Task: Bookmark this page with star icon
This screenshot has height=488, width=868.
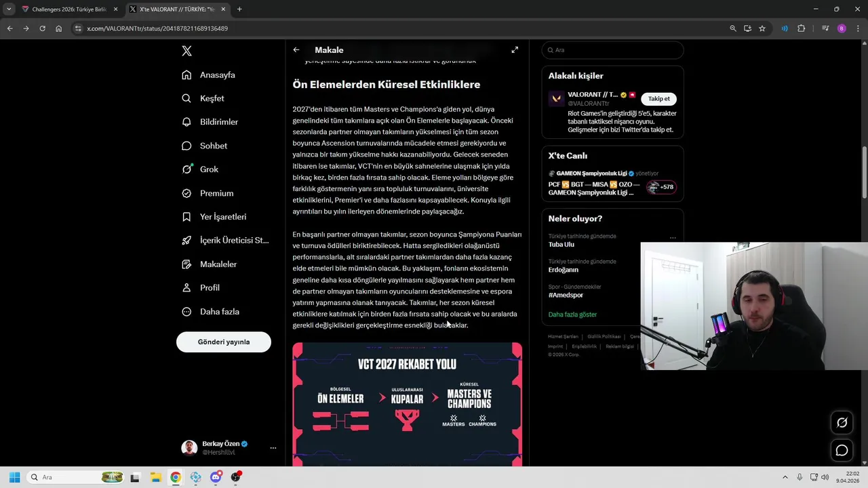Action: (x=762, y=28)
